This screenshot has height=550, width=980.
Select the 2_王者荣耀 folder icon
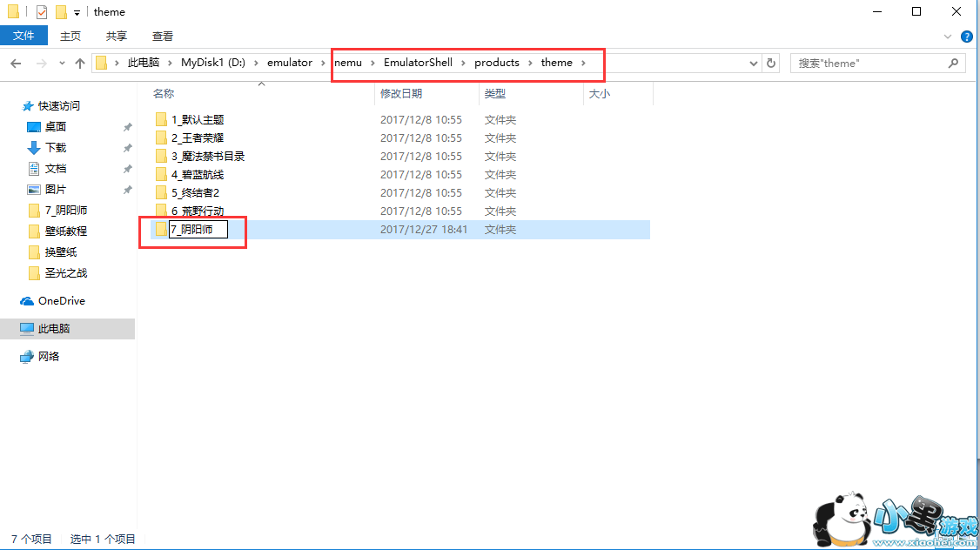161,137
